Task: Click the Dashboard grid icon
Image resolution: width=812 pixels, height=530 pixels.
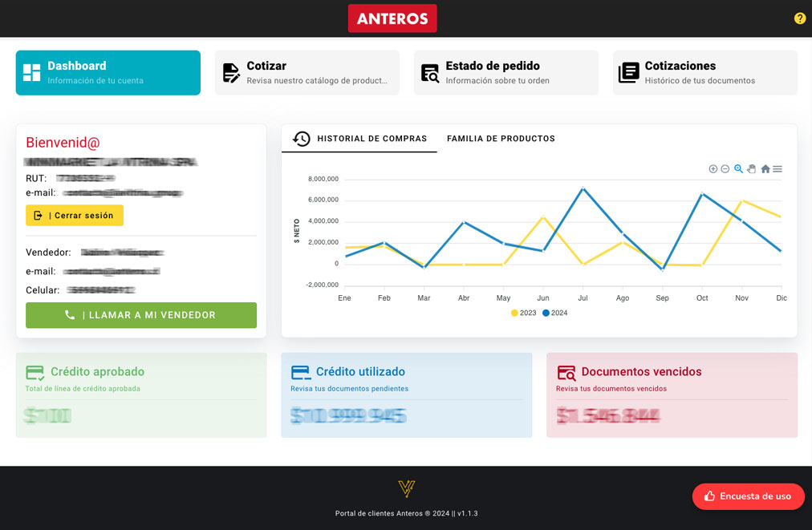Action: 31,72
